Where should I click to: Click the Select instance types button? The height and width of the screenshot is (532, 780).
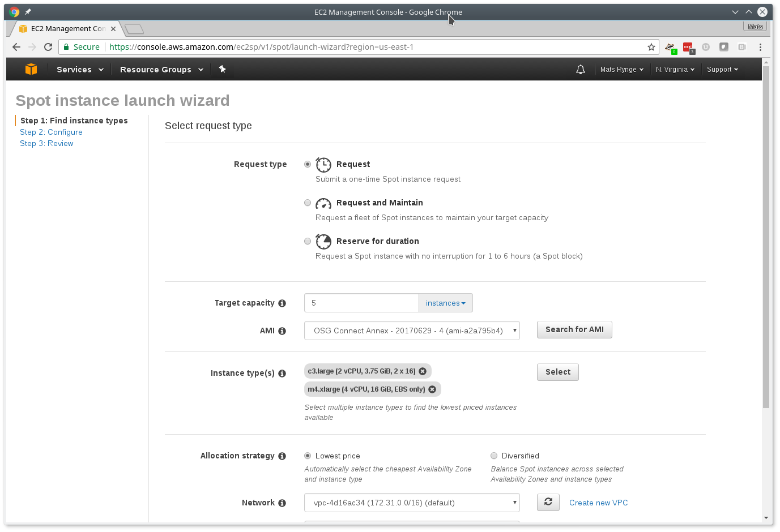click(558, 372)
